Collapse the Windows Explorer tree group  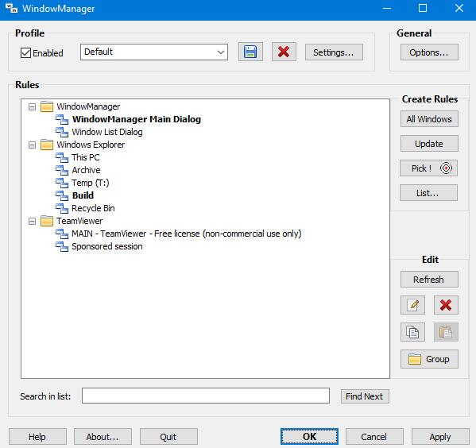point(32,145)
